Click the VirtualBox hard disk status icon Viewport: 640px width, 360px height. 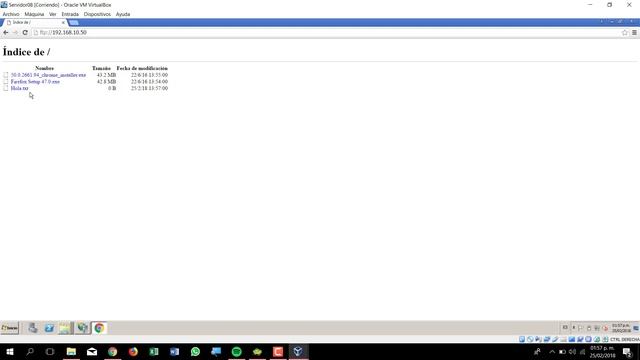[522, 339]
